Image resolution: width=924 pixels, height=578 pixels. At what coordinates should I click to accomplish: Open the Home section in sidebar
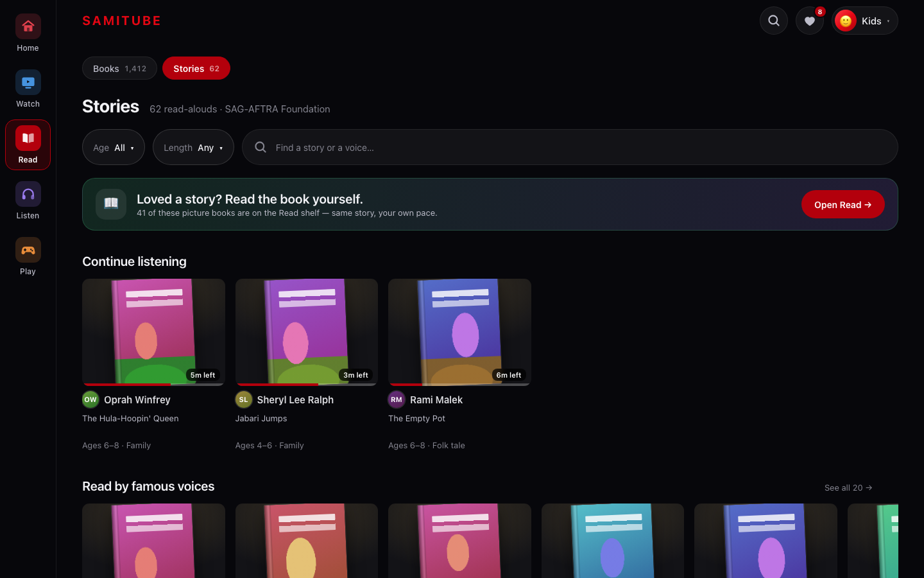pos(28,33)
